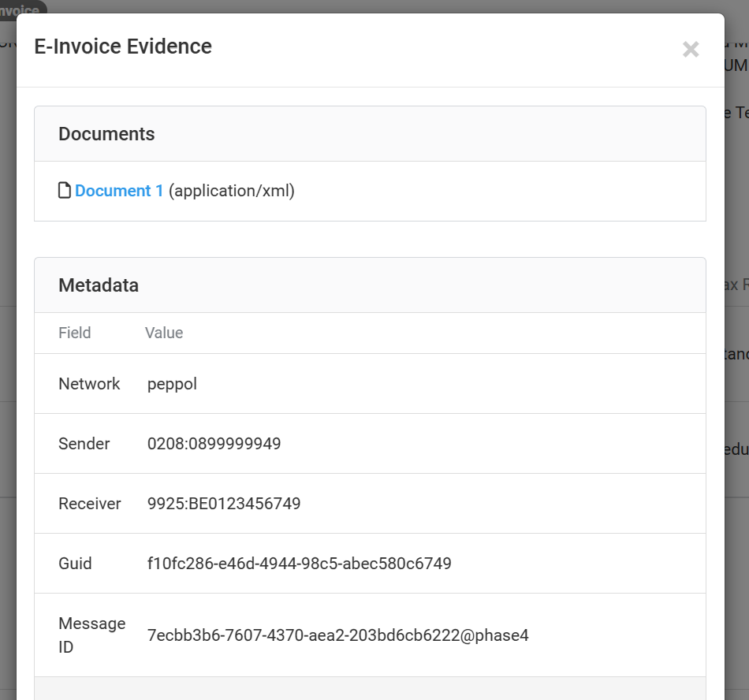Select the Guid value starting with f10fc286
The image size is (749, 700).
click(x=299, y=564)
